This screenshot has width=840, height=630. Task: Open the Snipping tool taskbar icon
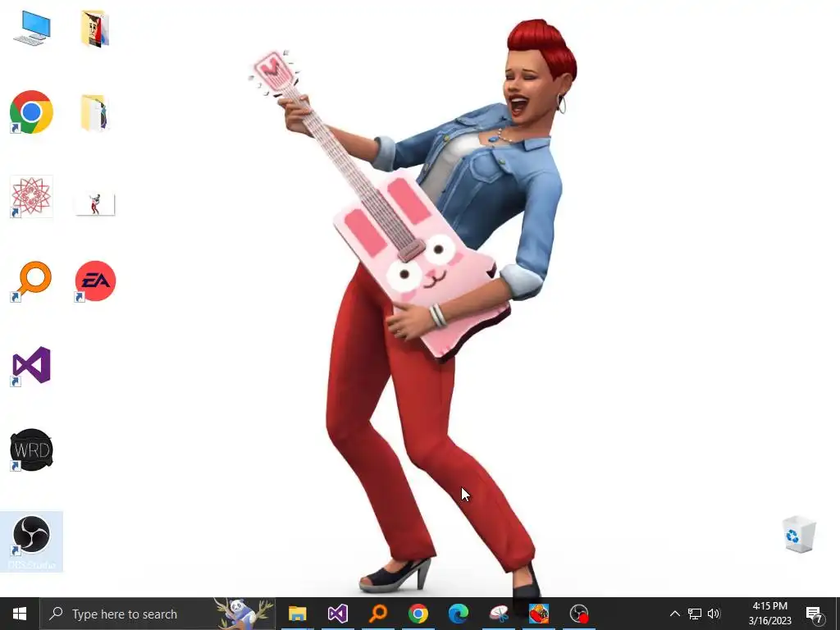[499, 614]
